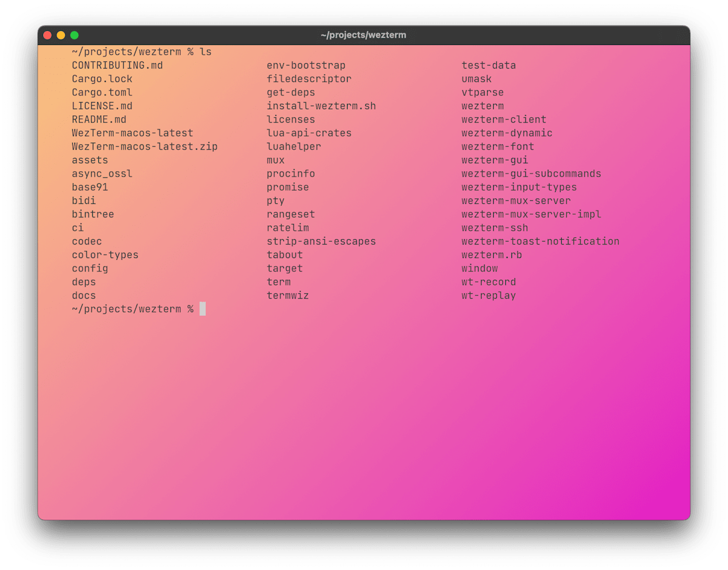Click the block cursor at the prompt
728x570 pixels.
[203, 309]
